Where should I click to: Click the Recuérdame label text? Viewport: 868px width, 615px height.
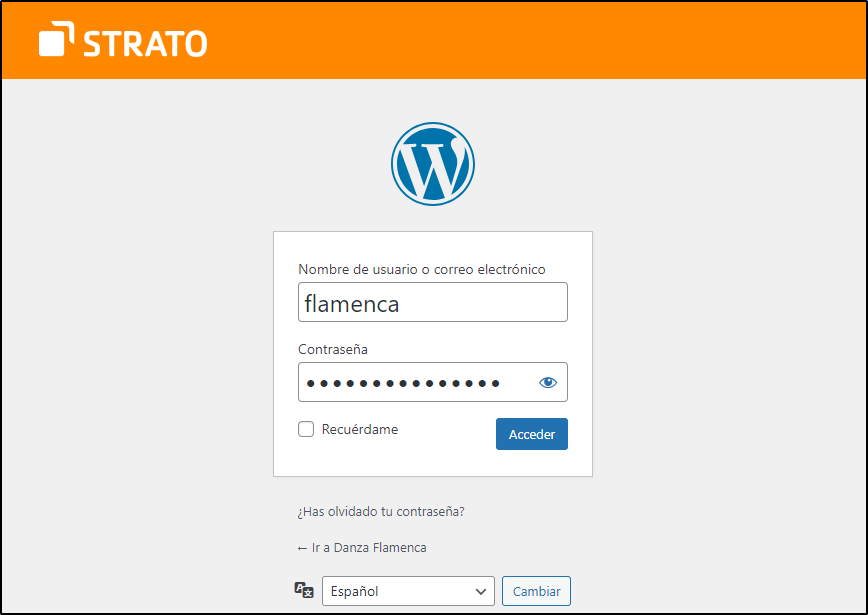[x=357, y=428]
